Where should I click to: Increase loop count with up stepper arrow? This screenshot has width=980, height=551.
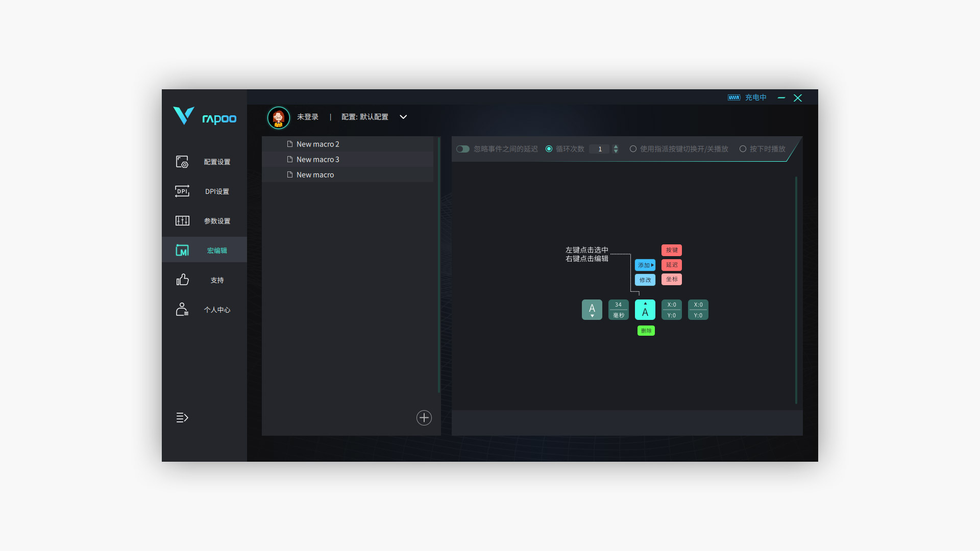pos(616,146)
